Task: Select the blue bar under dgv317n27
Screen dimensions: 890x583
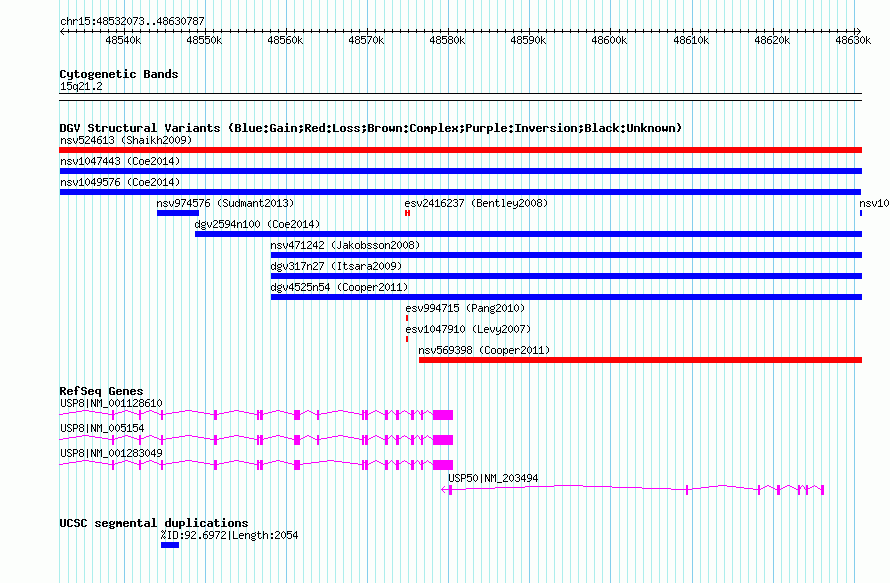Action: 566,276
